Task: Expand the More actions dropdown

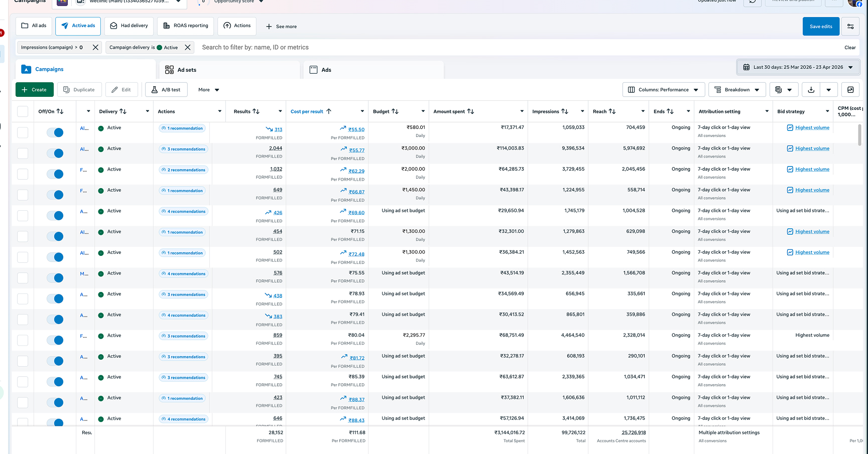Action: pyautogui.click(x=209, y=90)
